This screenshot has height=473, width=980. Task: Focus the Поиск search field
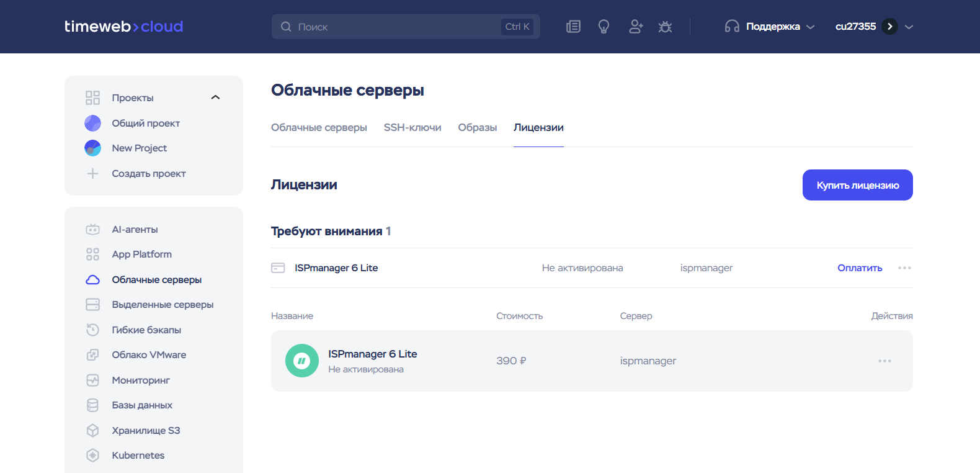397,27
